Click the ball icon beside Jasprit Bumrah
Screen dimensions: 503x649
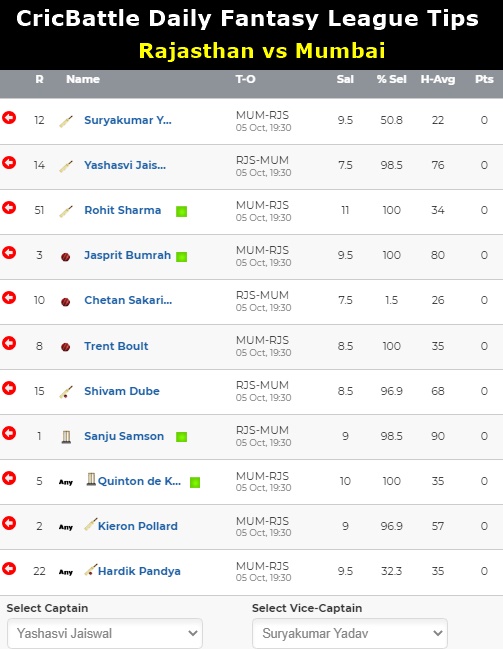65,257
